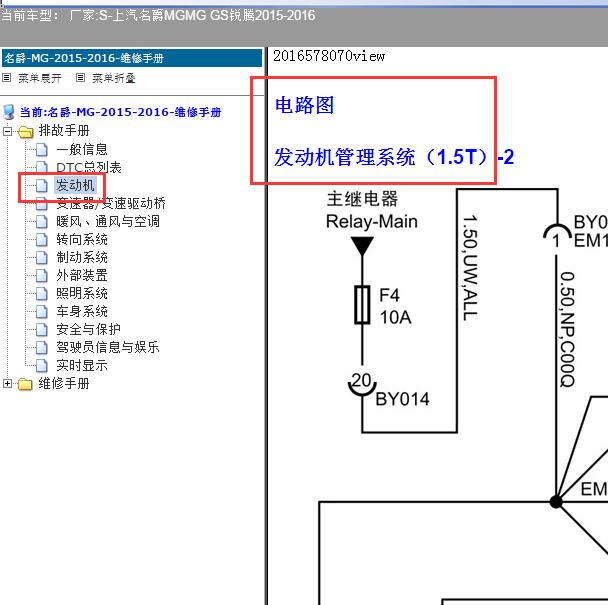The width and height of the screenshot is (608, 605).
Task: Click the icon beside 菜单折叠
Action: pyautogui.click(x=80, y=78)
